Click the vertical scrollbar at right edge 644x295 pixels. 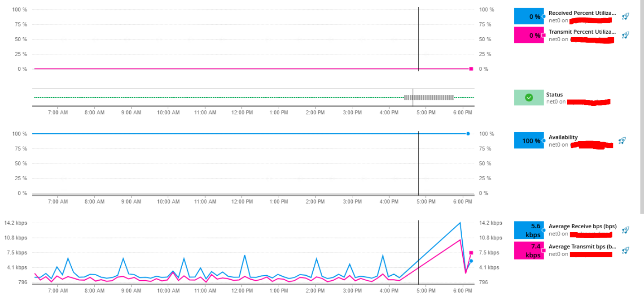(642, 107)
